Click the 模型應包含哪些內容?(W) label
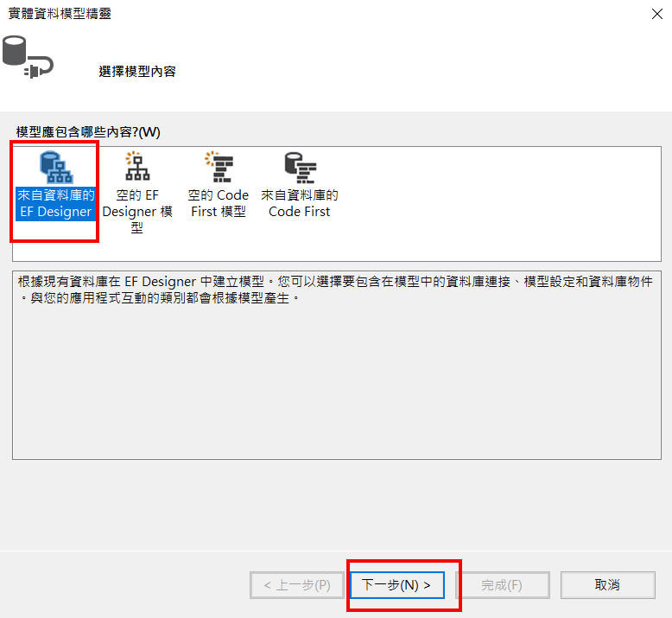 88,131
